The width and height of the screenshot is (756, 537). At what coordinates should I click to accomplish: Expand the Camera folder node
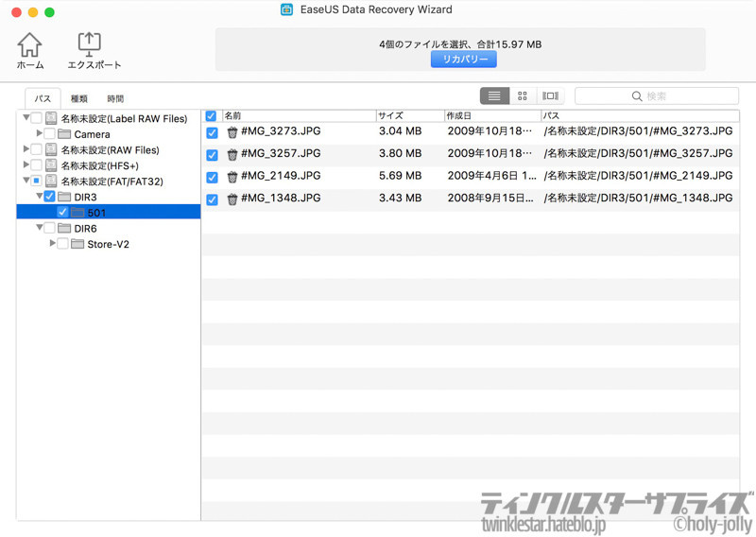[40, 132]
